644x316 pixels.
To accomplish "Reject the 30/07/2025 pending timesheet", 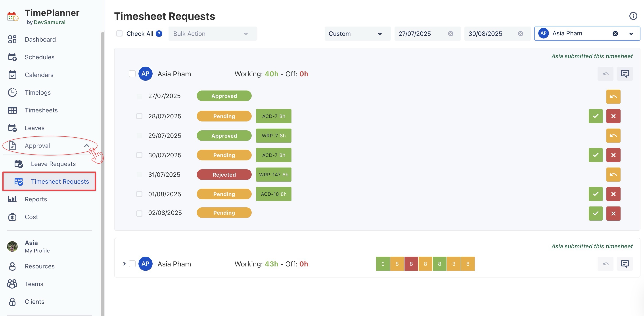I will point(613,155).
